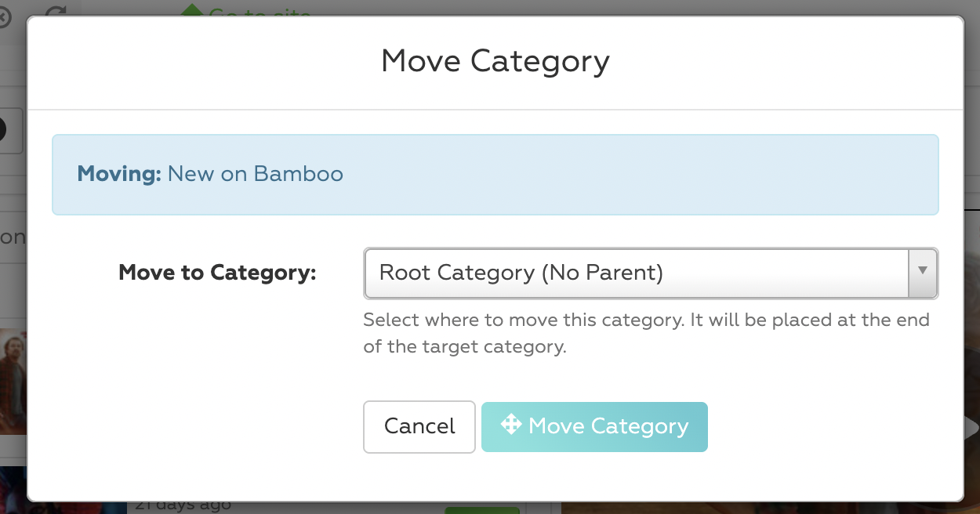Click the "Moving: New on Bamboo" info banner
The width and height of the screenshot is (980, 514).
[495, 174]
